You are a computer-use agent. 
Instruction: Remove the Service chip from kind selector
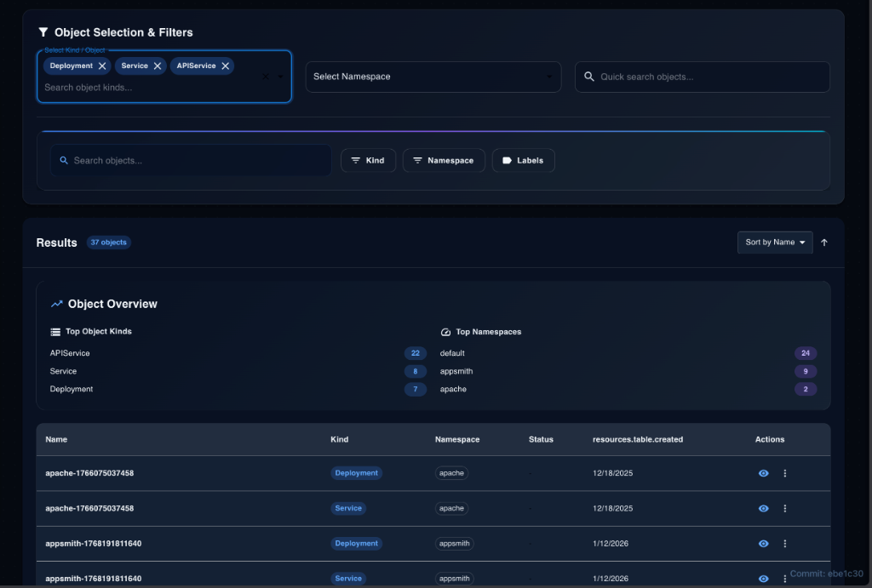tap(158, 66)
